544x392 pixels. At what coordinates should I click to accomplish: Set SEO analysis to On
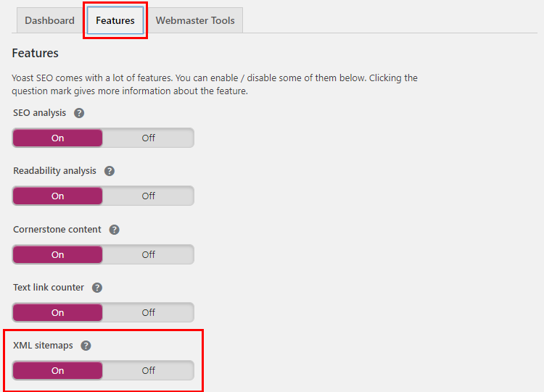58,138
